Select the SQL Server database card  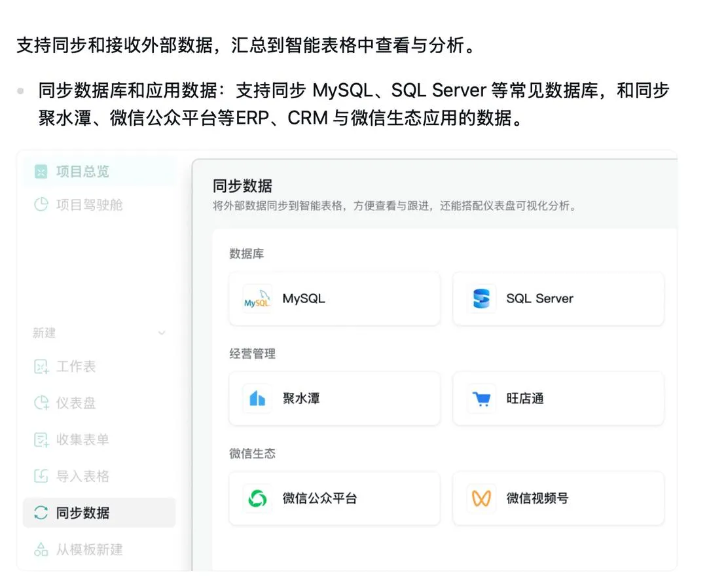pyautogui.click(x=558, y=299)
